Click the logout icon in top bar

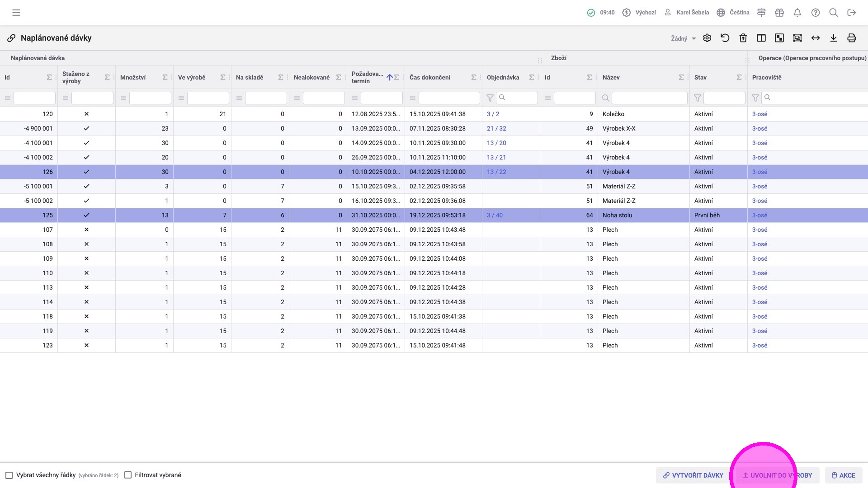(852, 13)
